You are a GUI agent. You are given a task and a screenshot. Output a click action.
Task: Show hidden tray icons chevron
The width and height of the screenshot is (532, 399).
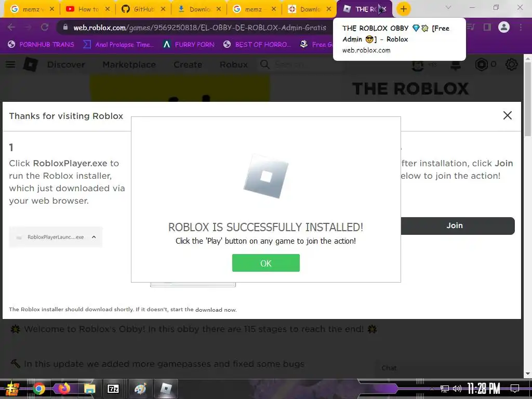coord(432,389)
